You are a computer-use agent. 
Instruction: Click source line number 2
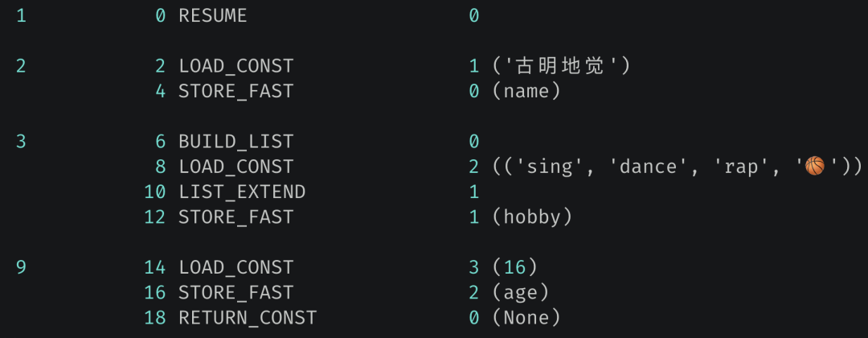click(21, 67)
